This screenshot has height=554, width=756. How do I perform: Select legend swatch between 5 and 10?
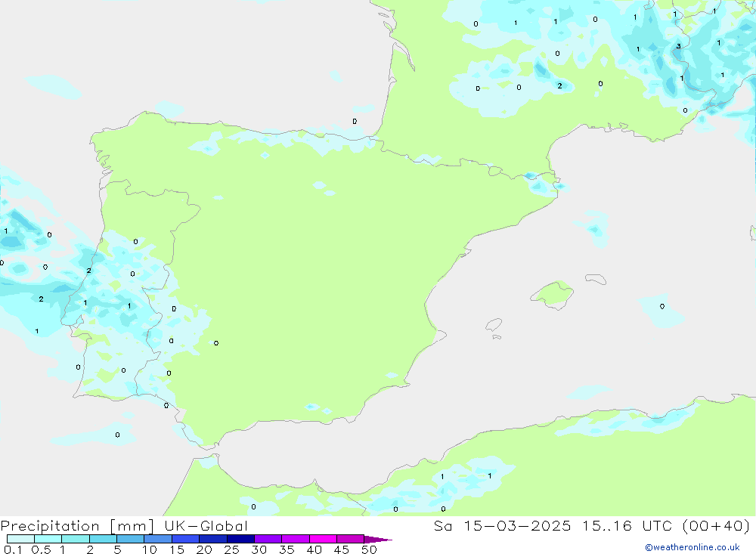pyautogui.click(x=131, y=539)
